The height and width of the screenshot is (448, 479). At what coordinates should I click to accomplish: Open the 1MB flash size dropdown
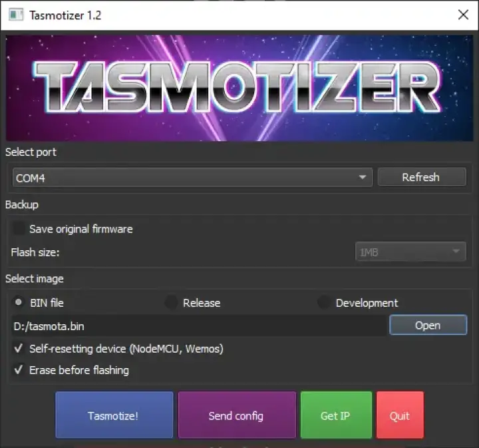pyautogui.click(x=410, y=252)
